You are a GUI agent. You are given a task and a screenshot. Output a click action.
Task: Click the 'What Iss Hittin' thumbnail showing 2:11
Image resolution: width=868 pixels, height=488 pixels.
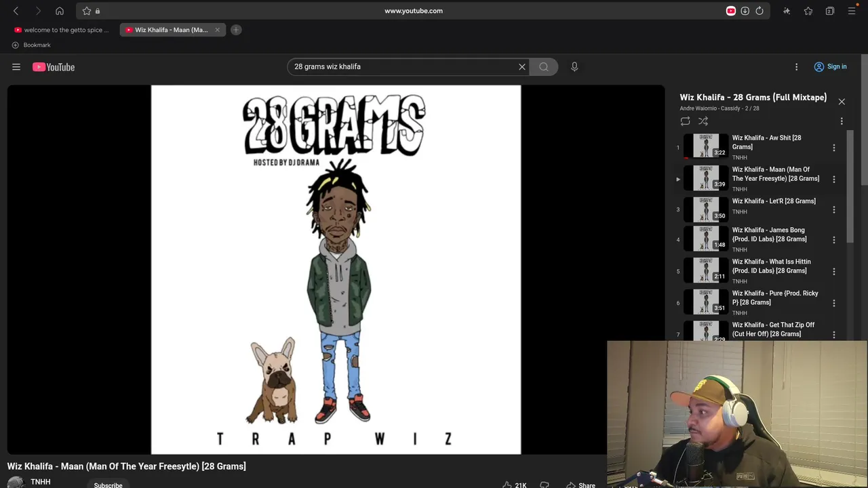[706, 270]
